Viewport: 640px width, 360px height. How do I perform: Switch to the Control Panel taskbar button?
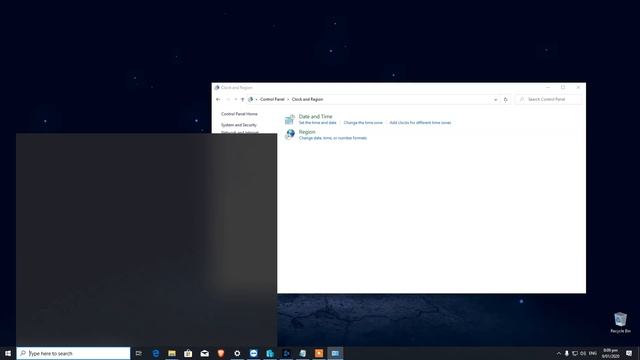pyautogui.click(x=335, y=353)
